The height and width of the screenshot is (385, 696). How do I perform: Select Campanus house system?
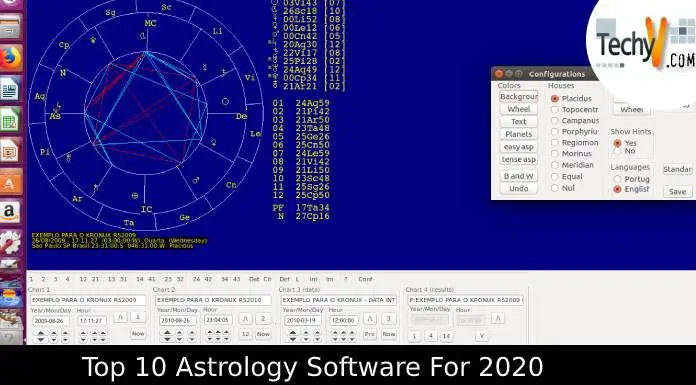554,120
